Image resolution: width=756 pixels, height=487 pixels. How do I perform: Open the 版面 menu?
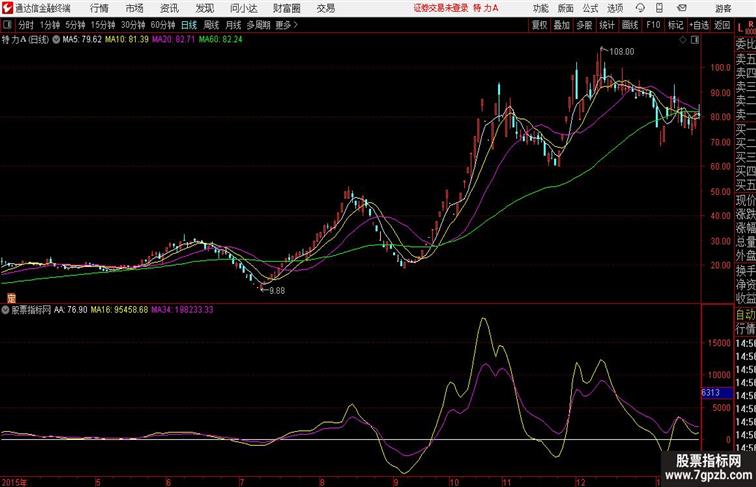tap(566, 8)
